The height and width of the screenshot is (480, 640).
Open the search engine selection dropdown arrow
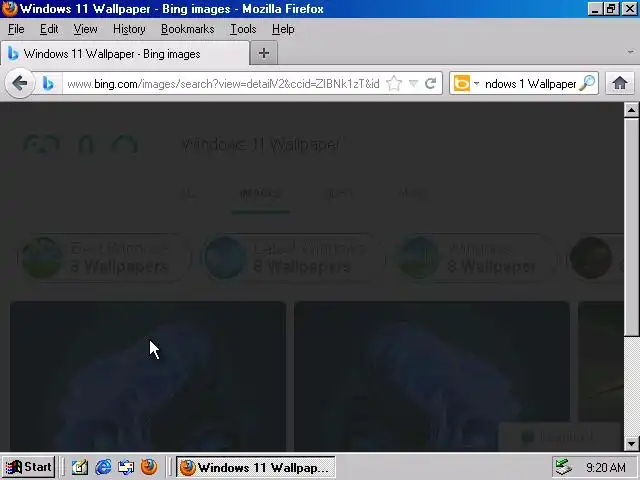click(x=476, y=84)
